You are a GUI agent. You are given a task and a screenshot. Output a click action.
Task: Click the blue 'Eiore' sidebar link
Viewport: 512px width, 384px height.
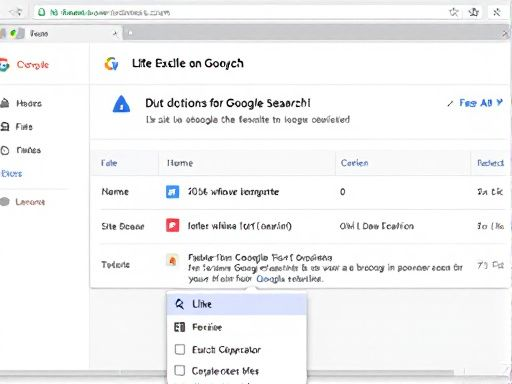coord(12,174)
